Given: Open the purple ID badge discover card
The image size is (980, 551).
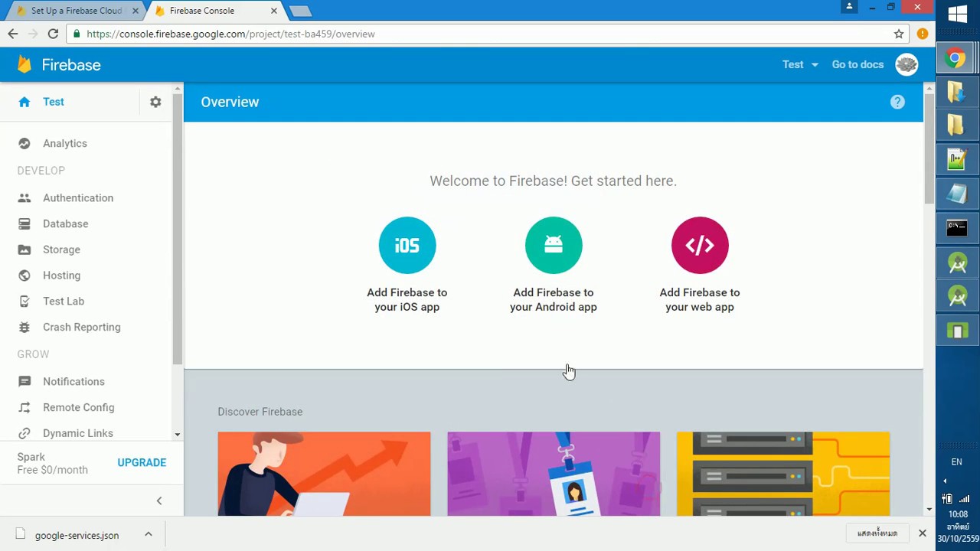Looking at the screenshot, I should coord(554,474).
